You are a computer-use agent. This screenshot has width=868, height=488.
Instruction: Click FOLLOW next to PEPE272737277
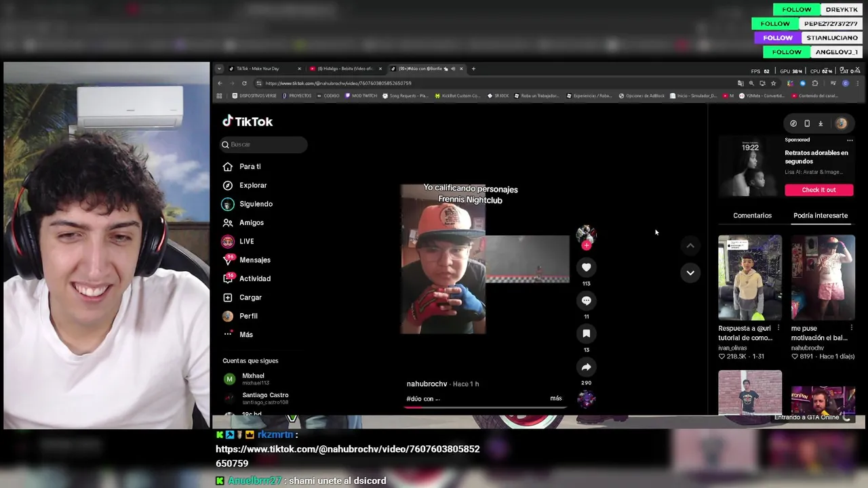pyautogui.click(x=775, y=24)
